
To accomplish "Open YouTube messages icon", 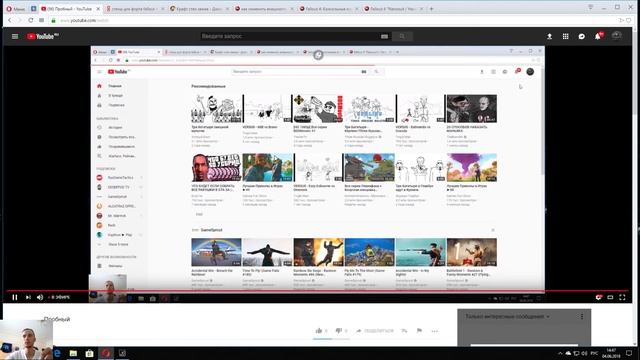I will point(582,36).
